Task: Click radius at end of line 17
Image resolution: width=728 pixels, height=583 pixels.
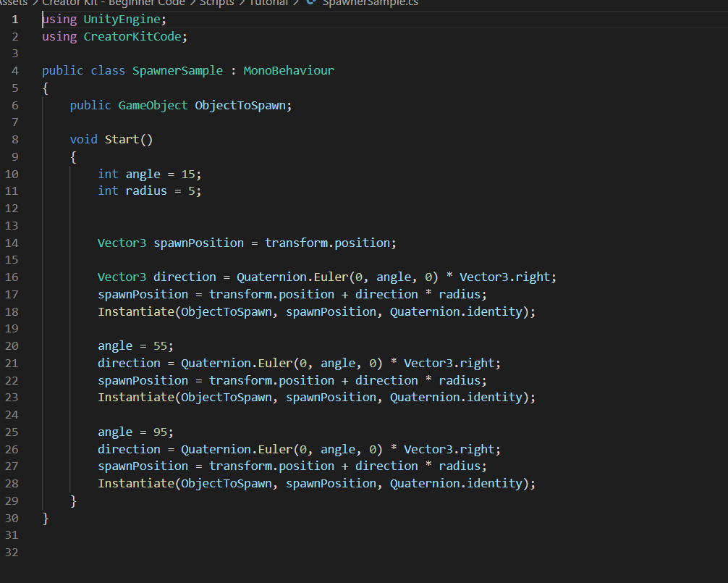Action: pos(460,295)
